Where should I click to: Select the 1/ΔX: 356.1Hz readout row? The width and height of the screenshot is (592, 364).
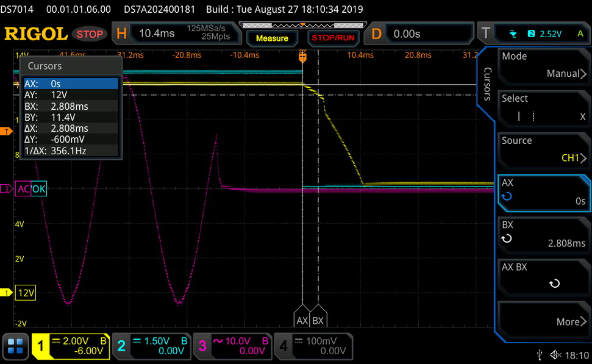click(71, 151)
